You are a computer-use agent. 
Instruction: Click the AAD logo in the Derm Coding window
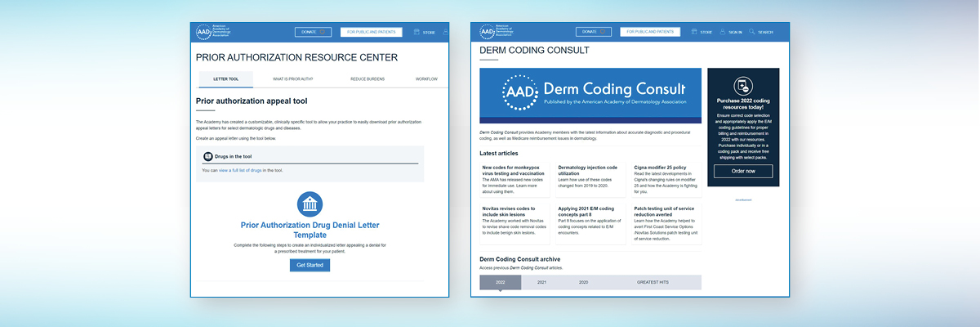point(498,32)
